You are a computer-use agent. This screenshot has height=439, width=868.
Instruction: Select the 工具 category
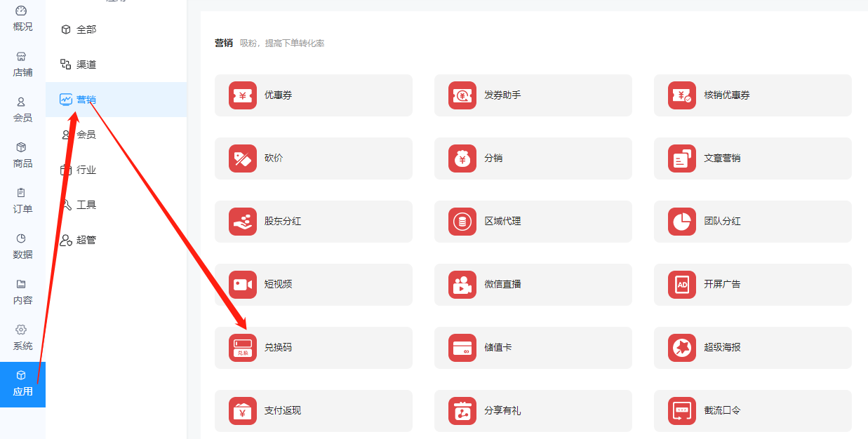116,205
